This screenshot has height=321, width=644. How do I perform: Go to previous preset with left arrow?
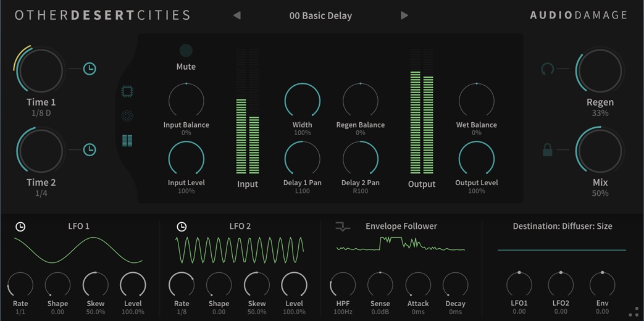point(236,15)
